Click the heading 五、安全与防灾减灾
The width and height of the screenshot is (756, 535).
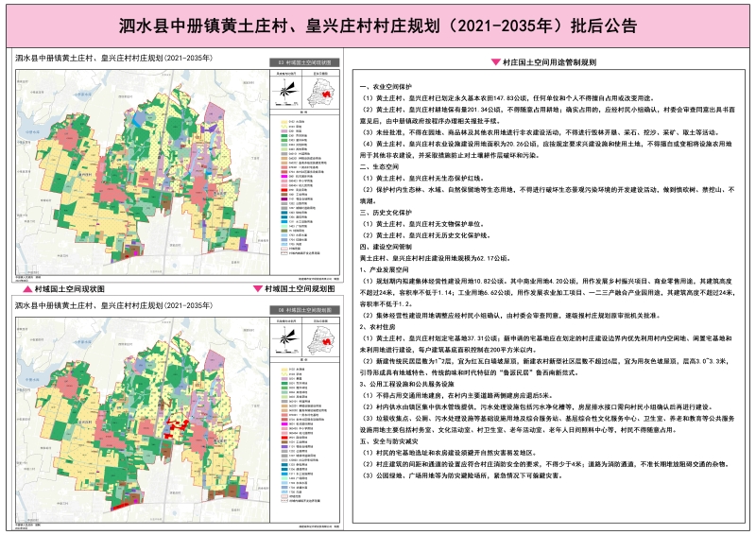click(385, 441)
